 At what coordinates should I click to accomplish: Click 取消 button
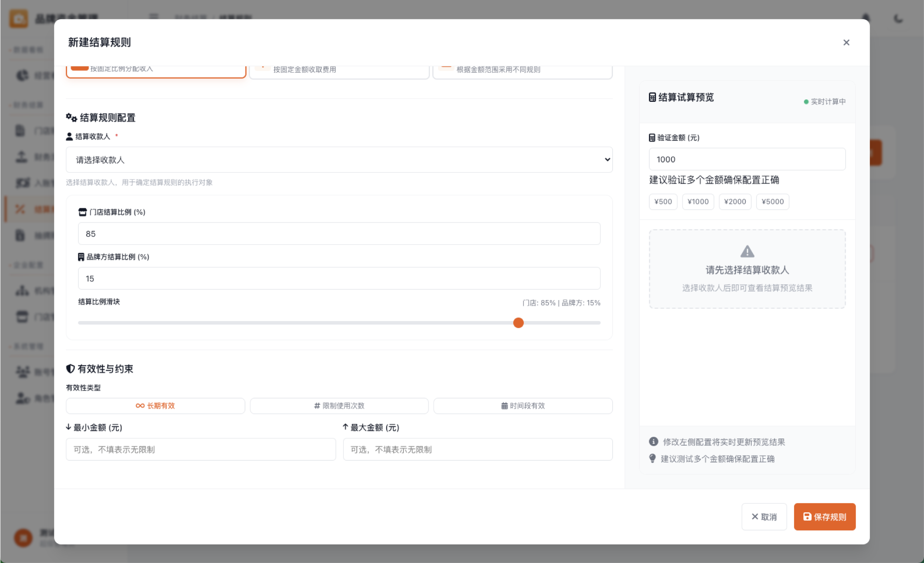coord(764,517)
